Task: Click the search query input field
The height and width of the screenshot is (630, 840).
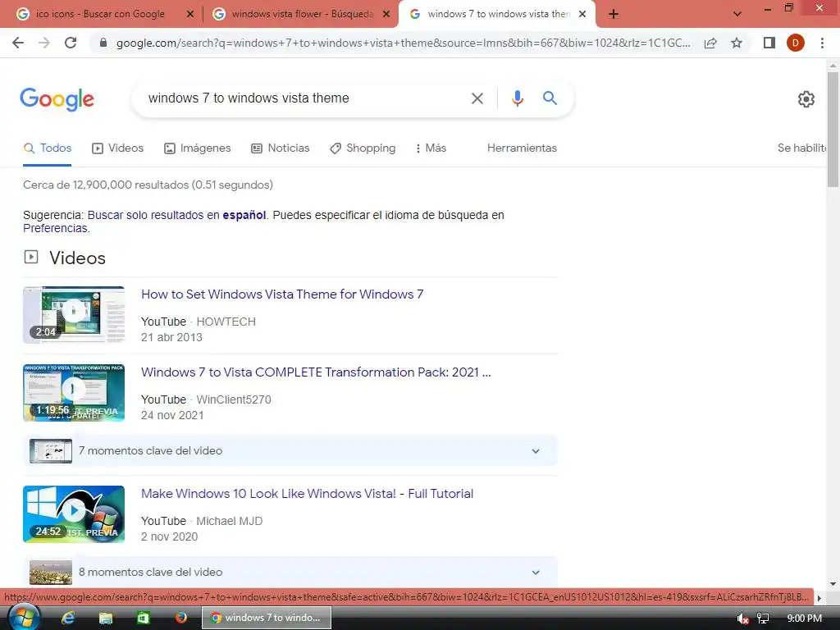Action: coord(303,98)
